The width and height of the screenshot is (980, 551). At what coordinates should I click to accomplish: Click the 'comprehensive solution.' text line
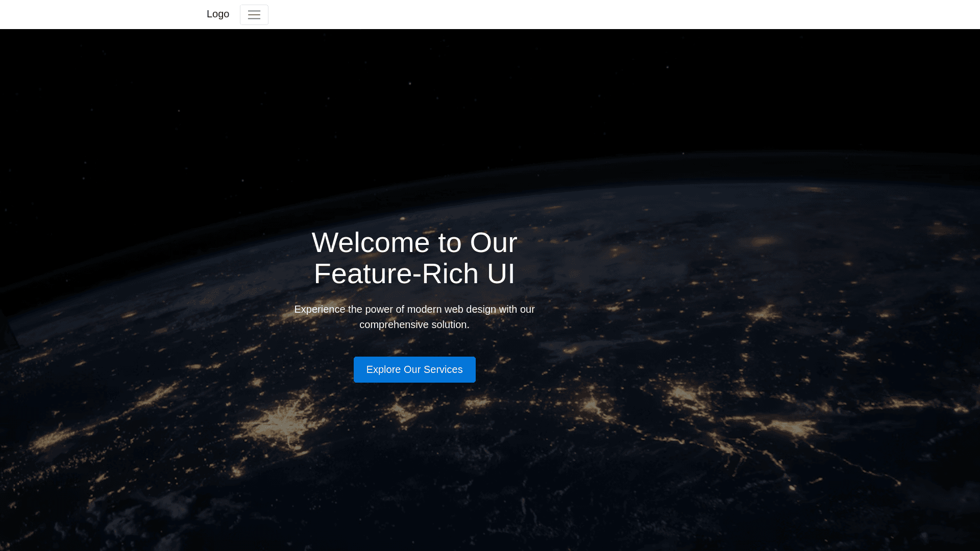point(414,325)
